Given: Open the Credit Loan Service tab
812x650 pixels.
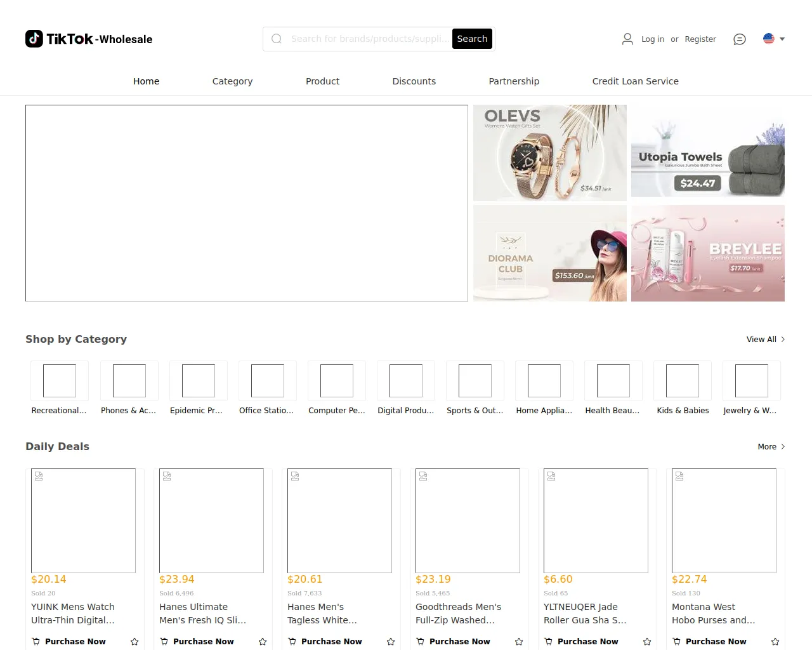Looking at the screenshot, I should pos(635,81).
